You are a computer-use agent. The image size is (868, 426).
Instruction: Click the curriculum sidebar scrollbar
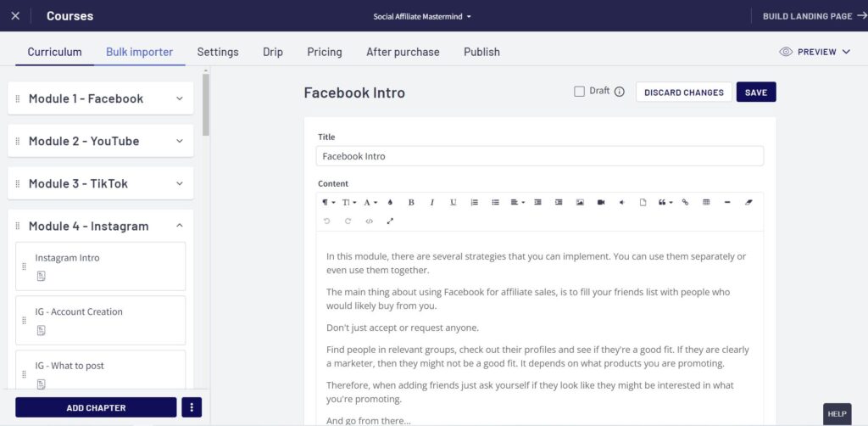click(x=206, y=104)
